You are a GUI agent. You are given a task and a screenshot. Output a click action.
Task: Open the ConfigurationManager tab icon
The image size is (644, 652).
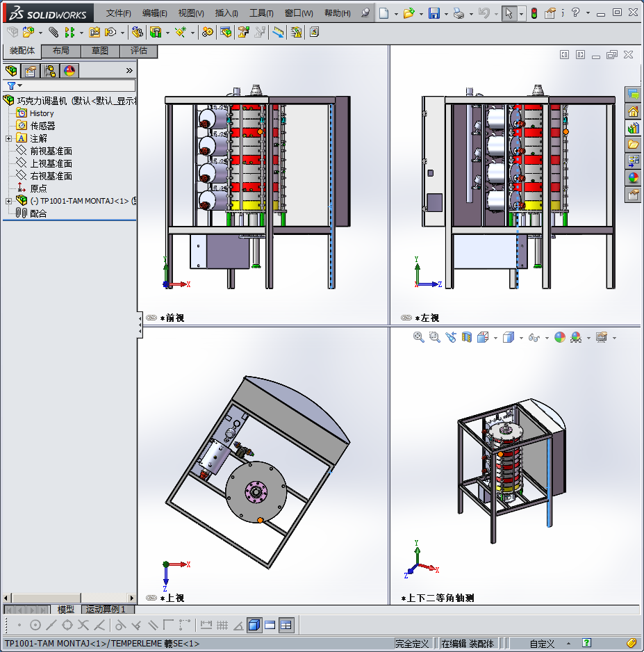pos(50,71)
